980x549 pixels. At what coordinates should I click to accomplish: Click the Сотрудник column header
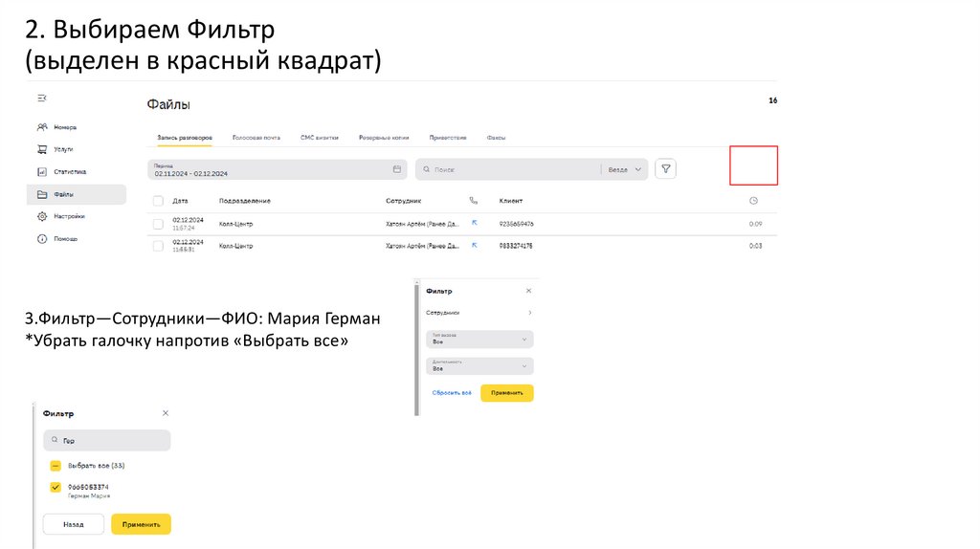[403, 201]
